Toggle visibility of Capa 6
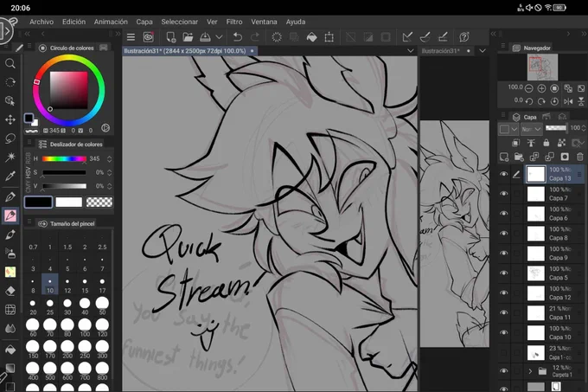 point(504,214)
